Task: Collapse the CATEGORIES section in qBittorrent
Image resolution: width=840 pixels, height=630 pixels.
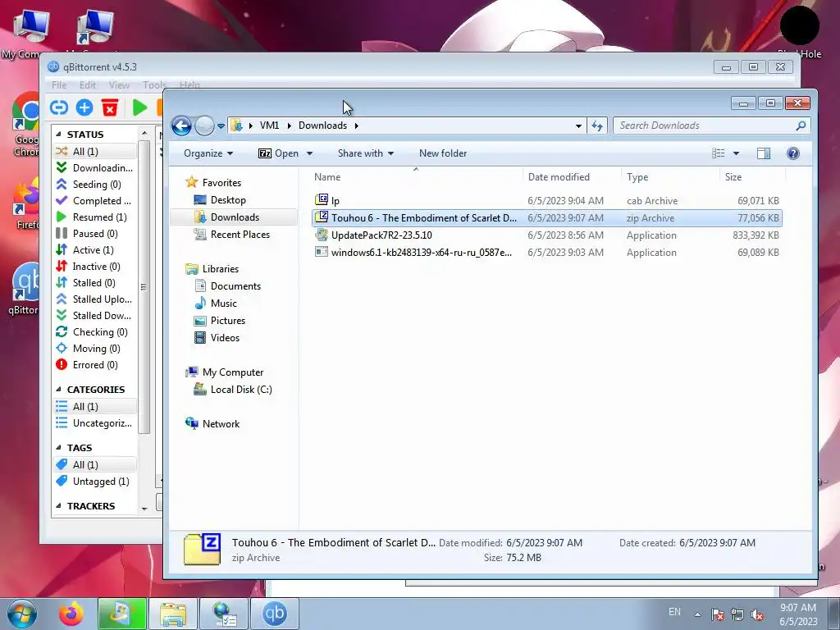Action: 58,390
